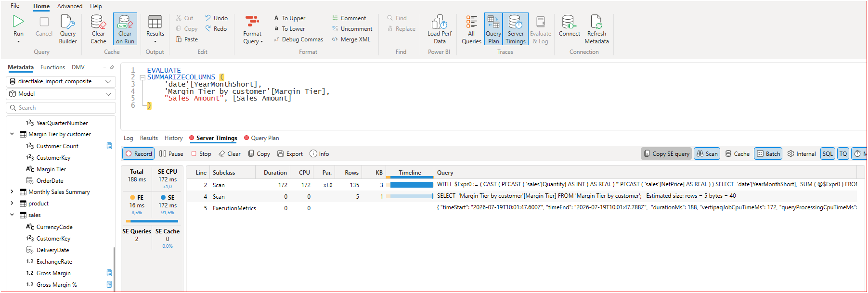Export the server timings
The width and height of the screenshot is (868, 293).
[290, 154]
